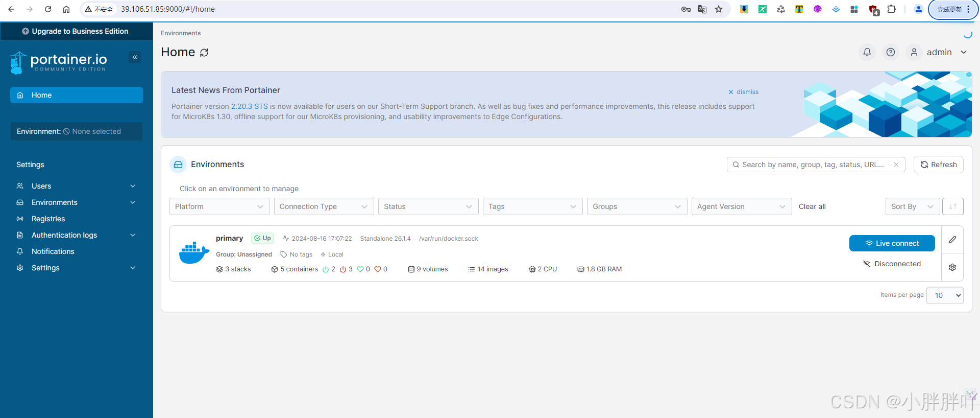
Task: Expand Authentication logs in the sidebar
Action: pyautogui.click(x=77, y=235)
